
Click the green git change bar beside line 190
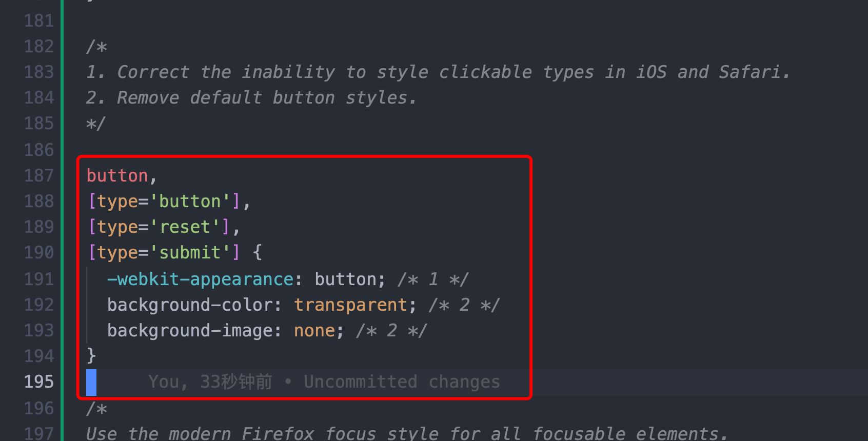(x=62, y=253)
